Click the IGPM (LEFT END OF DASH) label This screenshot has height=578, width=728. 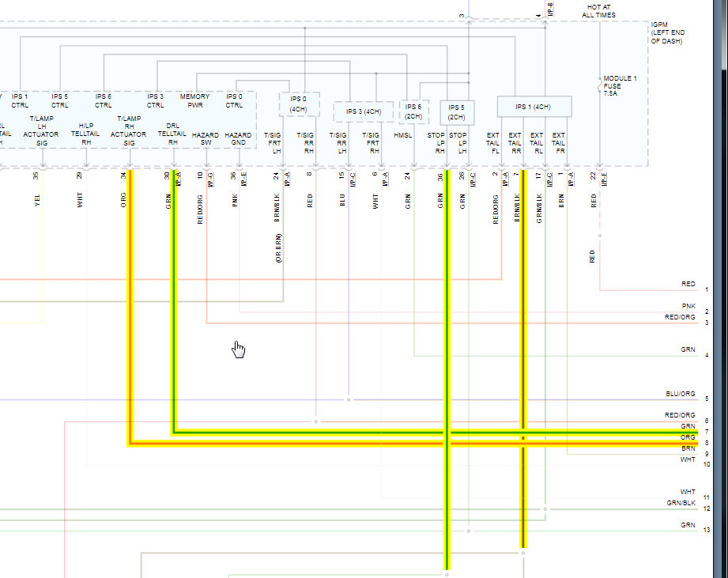668,33
